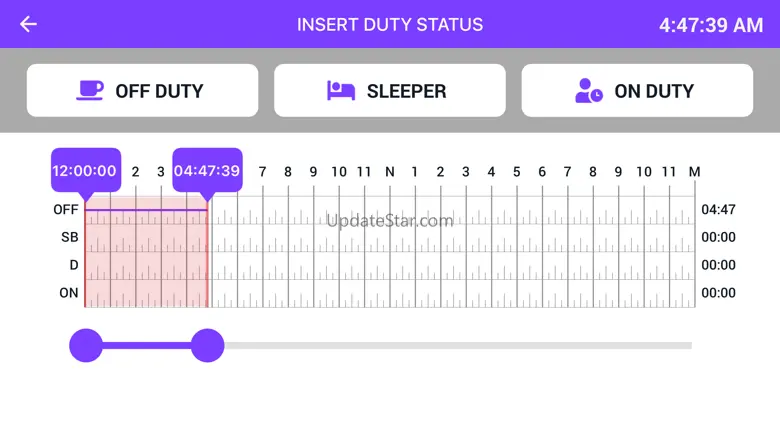Click the 04:47 OFF total duration
Image resolution: width=780 pixels, height=439 pixels.
718,210
